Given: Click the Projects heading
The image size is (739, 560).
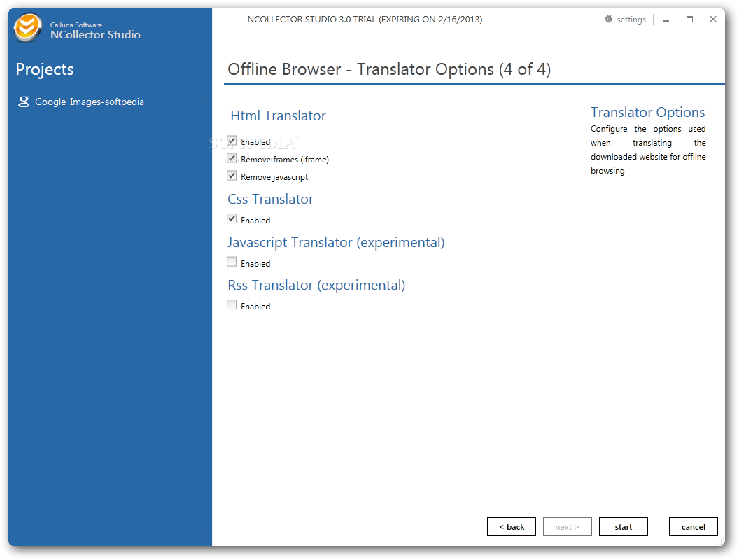Looking at the screenshot, I should pos(45,70).
